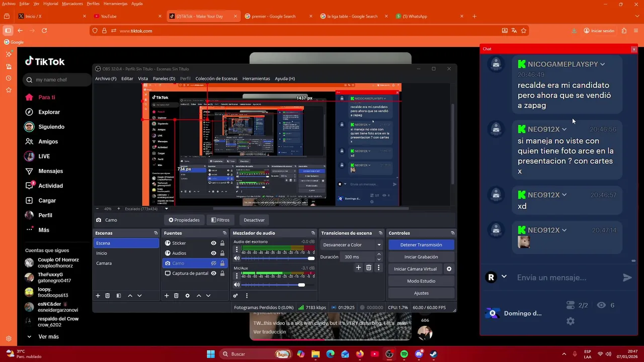Move source down in Fuentes panel
Viewport: 644px width, 362px height.
pyautogui.click(x=208, y=296)
